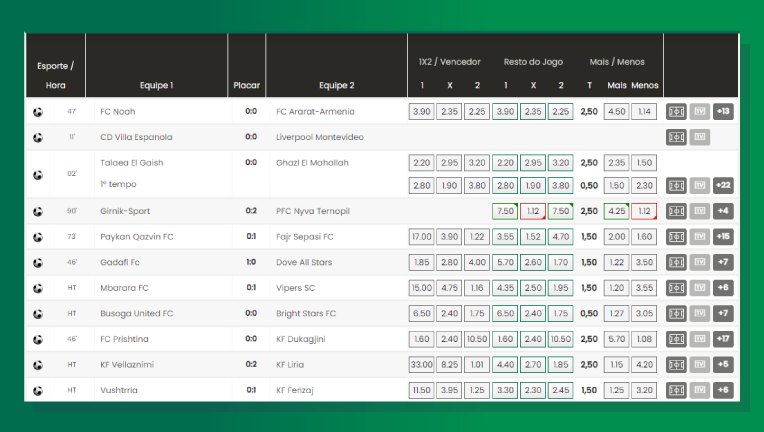The height and width of the screenshot is (432, 764).
Task: Open pitch view for KF Vellaznimi match
Action: 676,364
